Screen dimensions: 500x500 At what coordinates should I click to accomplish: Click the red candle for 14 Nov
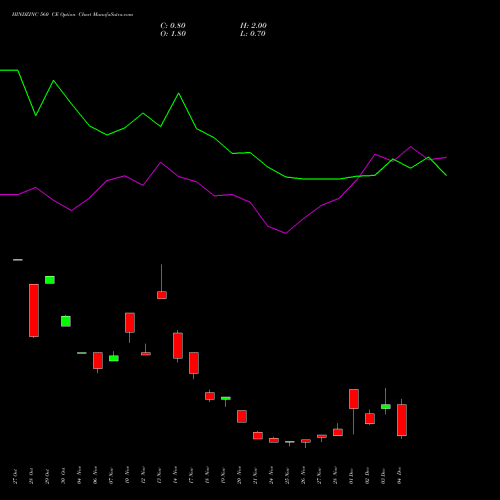click(178, 346)
